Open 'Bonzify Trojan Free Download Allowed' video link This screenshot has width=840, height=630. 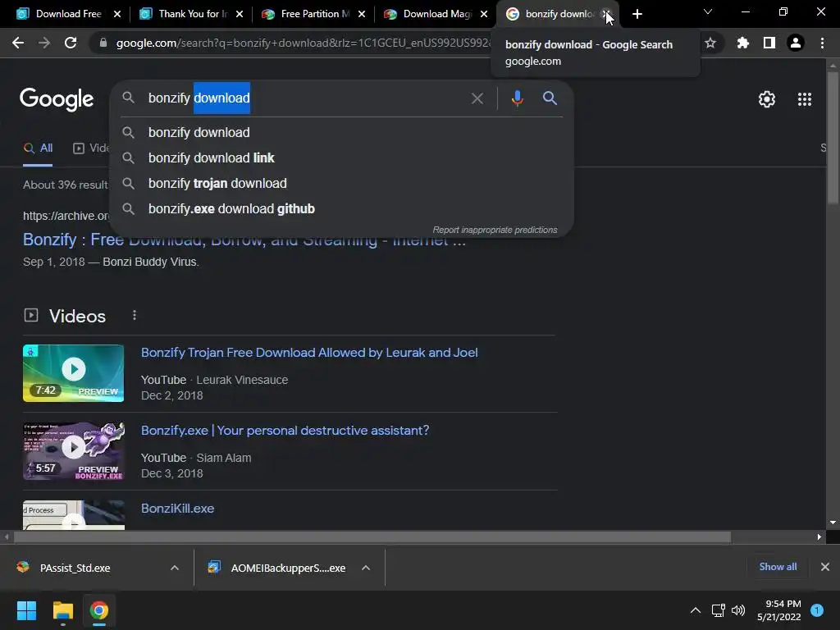309,353
